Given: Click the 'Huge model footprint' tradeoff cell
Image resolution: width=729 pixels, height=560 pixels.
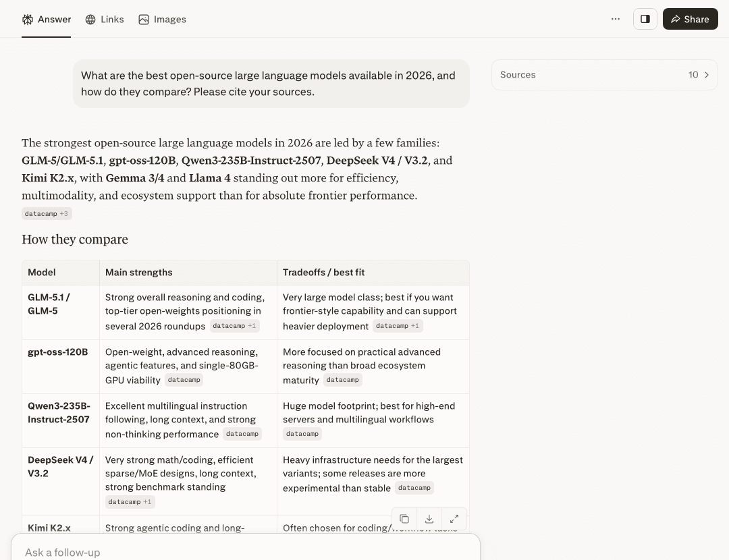Looking at the screenshot, I should pyautogui.click(x=373, y=420).
